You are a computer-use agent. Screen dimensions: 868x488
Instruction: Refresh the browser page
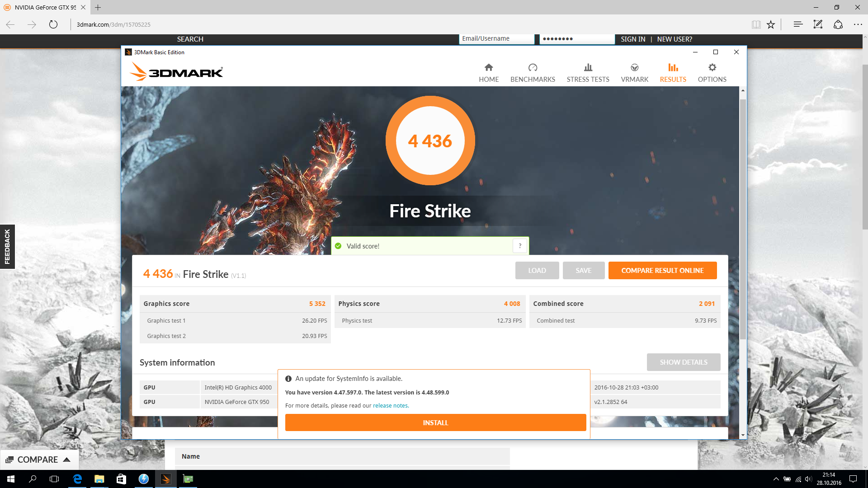53,24
